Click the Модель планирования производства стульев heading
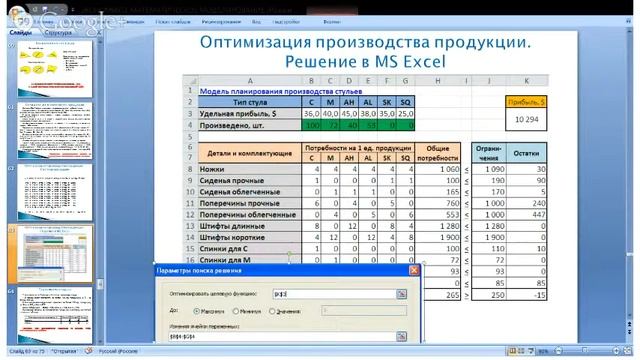Viewport: 640px width, 360px height. [x=281, y=91]
